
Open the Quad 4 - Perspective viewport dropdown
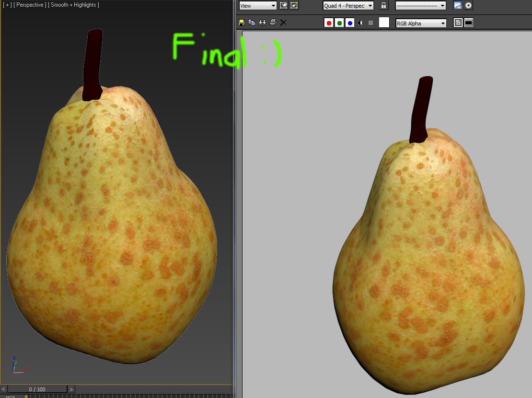tap(348, 5)
